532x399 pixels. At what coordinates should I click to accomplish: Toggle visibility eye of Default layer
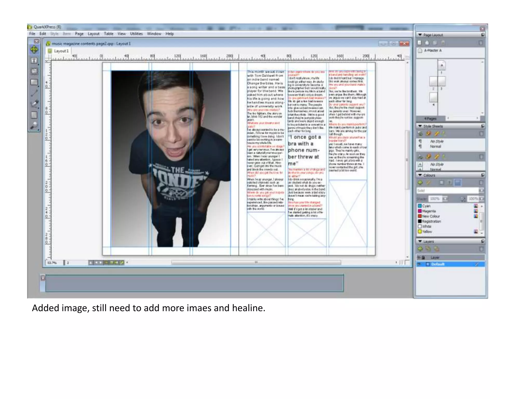[x=419, y=264]
